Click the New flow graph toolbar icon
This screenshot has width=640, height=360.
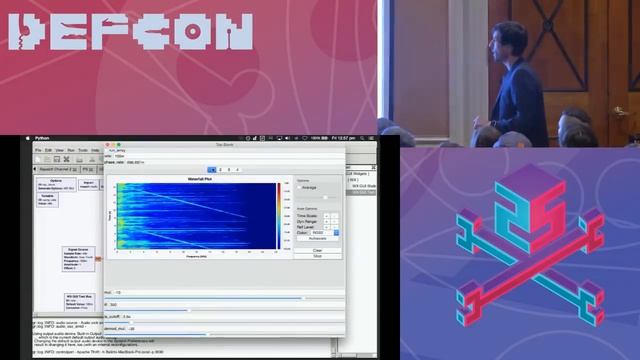coord(38,159)
